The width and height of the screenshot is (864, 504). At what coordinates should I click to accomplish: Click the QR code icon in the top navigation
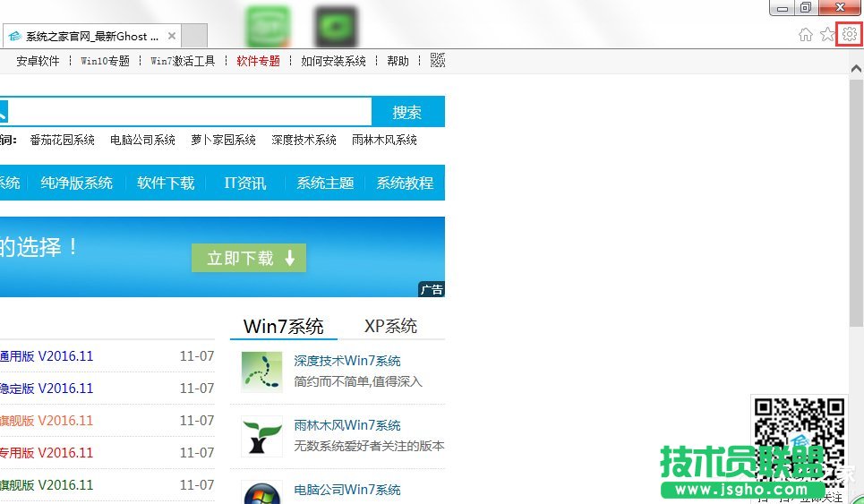click(x=438, y=60)
